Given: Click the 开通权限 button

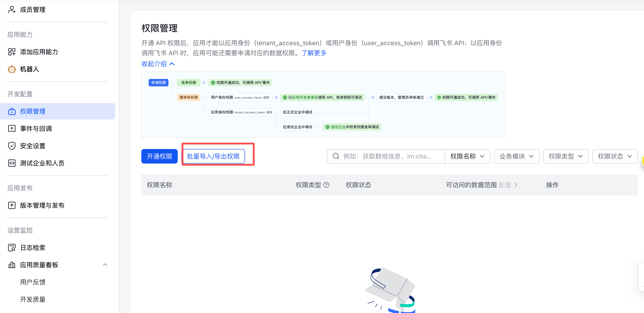Looking at the screenshot, I should [x=159, y=156].
